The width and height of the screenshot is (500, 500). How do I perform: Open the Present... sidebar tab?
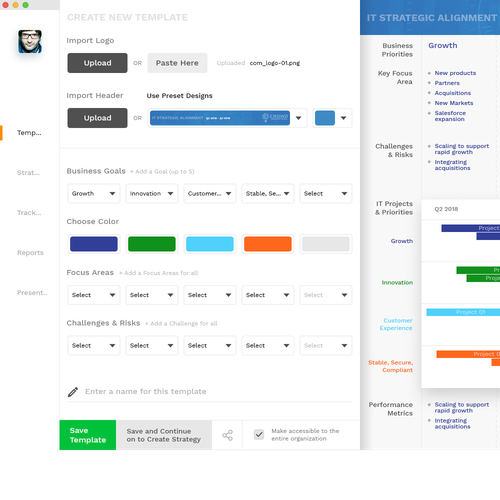(x=32, y=293)
